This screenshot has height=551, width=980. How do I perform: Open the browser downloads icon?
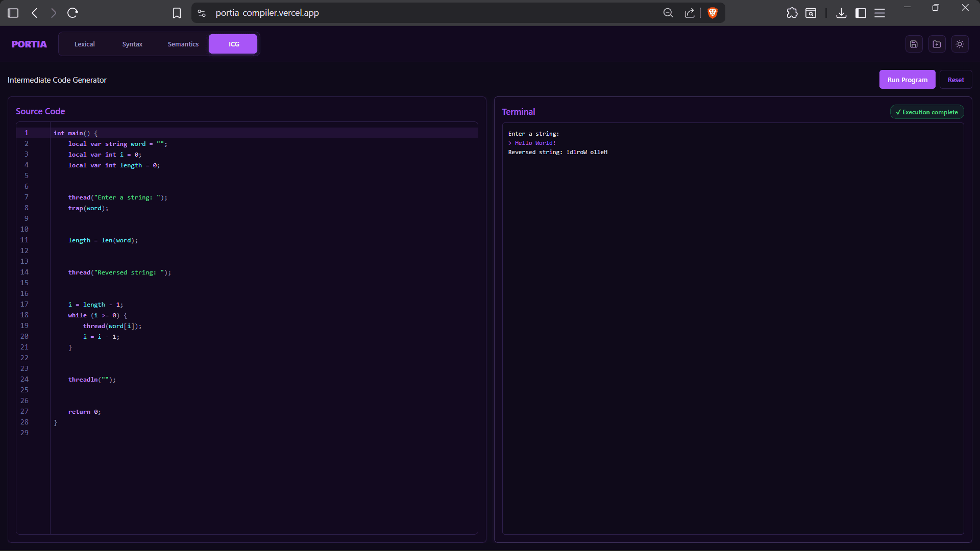tap(842, 13)
